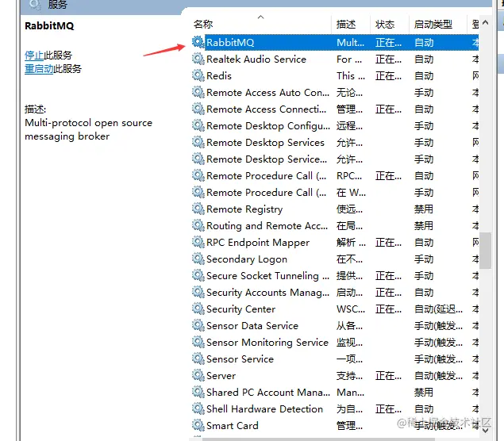This screenshot has height=441, width=504.
Task: Click the gear icon beside Remote Desktop Services
Action: click(198, 142)
